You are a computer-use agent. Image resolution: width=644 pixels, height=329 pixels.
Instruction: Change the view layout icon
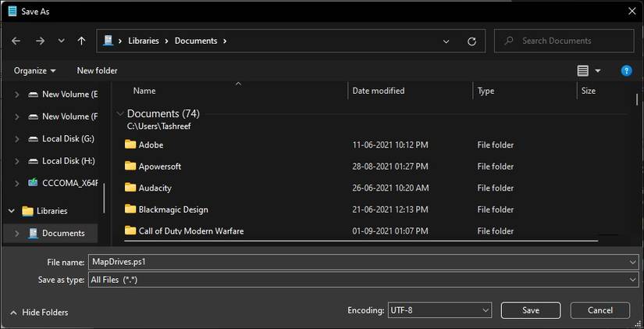click(x=583, y=71)
